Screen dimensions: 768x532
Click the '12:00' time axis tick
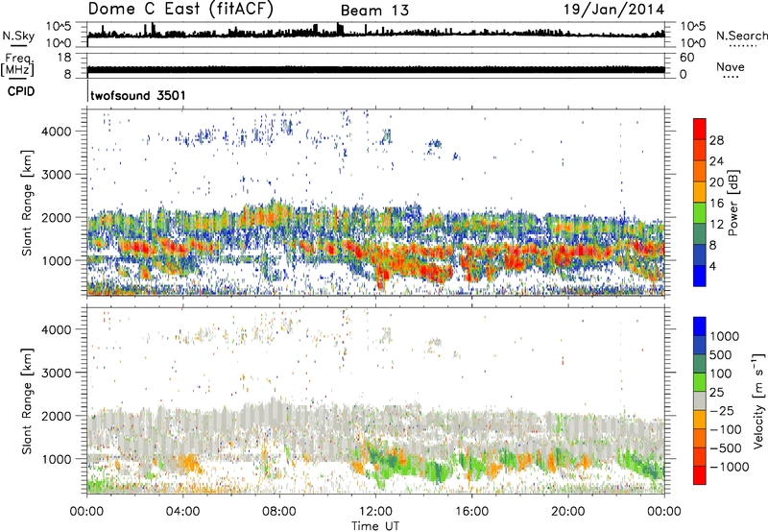click(375, 512)
